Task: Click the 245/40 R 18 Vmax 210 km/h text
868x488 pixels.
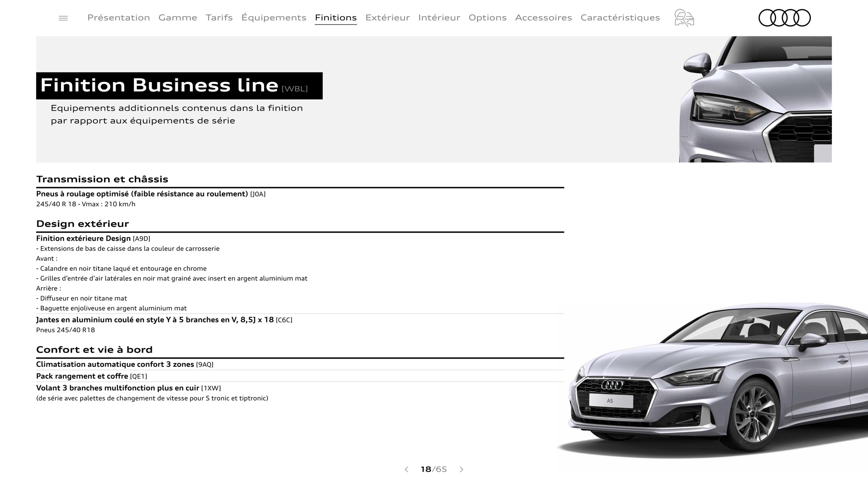Action: pos(86,204)
